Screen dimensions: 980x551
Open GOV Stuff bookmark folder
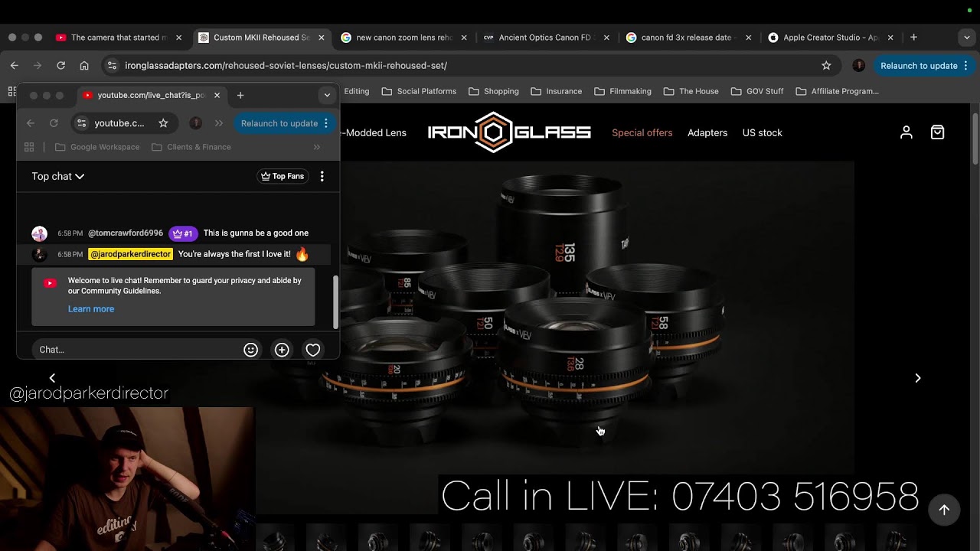757,91
